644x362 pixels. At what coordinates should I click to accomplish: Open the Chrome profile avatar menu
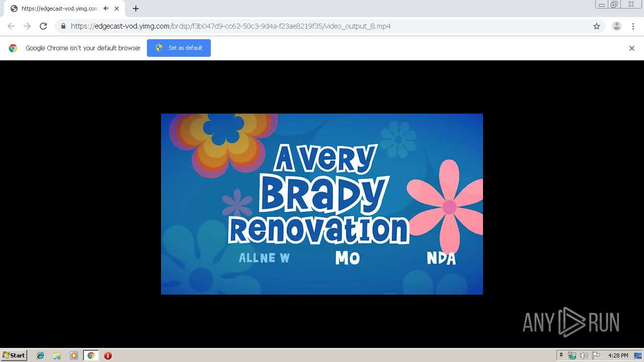(x=617, y=26)
